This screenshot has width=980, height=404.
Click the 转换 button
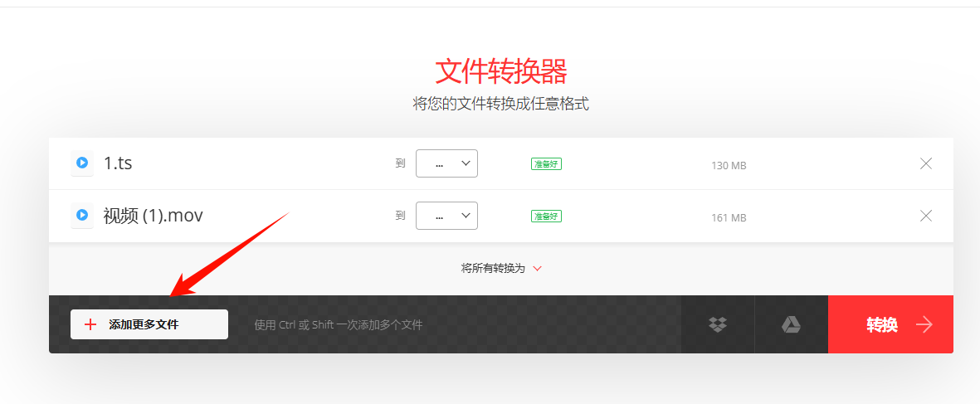click(890, 324)
